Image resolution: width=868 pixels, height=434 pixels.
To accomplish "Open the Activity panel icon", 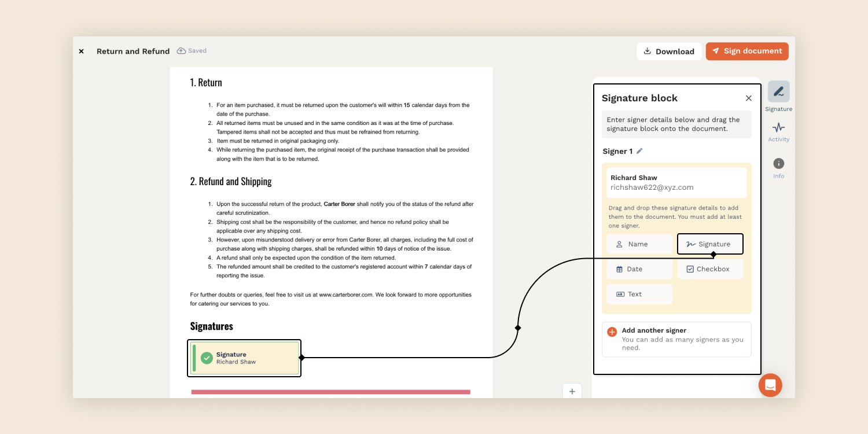I will [778, 127].
